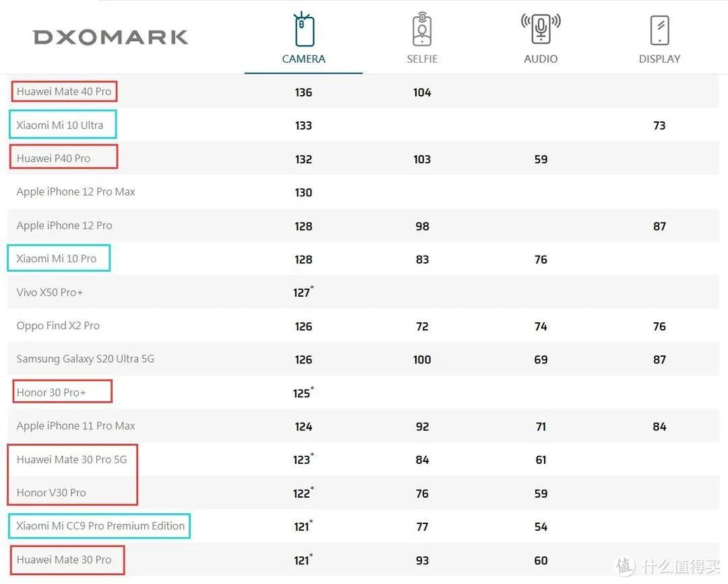Select Oppo Find X2 Pro entry
Image resolution: width=728 pixels, height=584 pixels.
[x=58, y=326]
